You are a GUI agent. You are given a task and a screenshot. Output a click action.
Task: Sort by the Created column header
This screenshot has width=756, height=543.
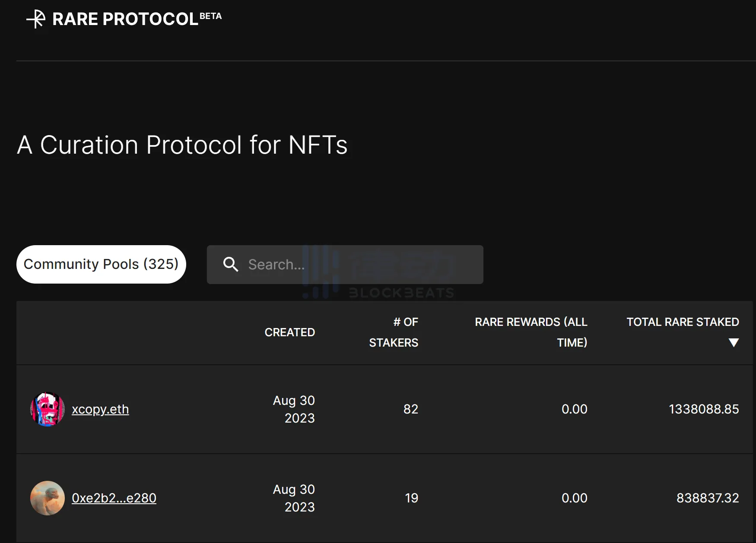(x=289, y=332)
